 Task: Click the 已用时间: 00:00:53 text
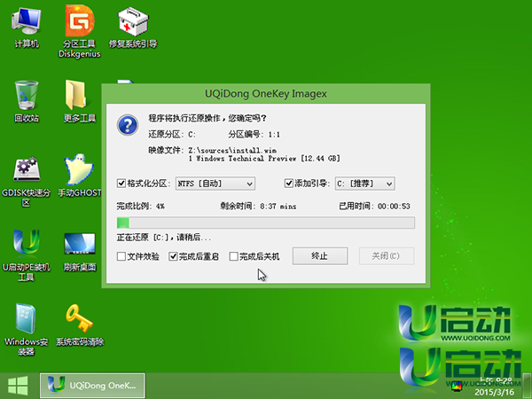(x=374, y=206)
